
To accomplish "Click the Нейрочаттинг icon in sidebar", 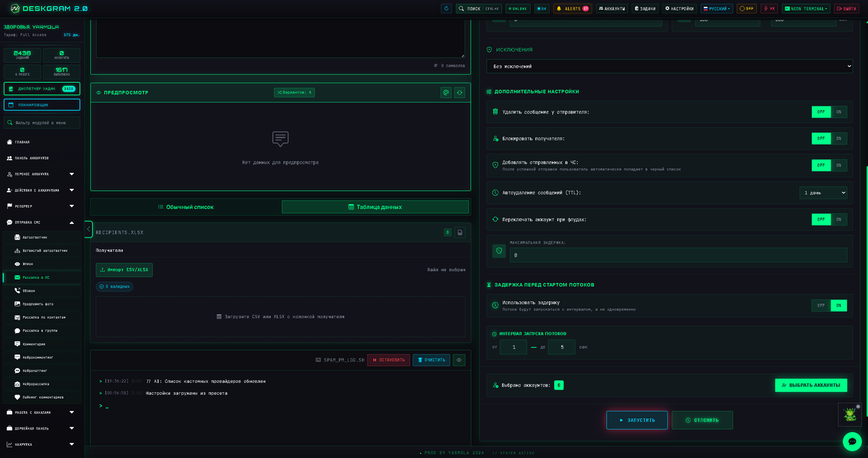I will 17,370.
